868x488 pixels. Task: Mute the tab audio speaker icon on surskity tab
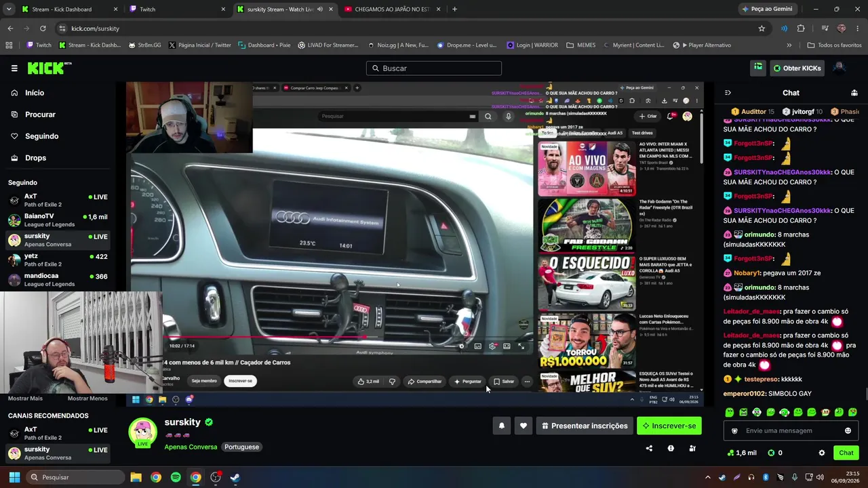(x=320, y=9)
